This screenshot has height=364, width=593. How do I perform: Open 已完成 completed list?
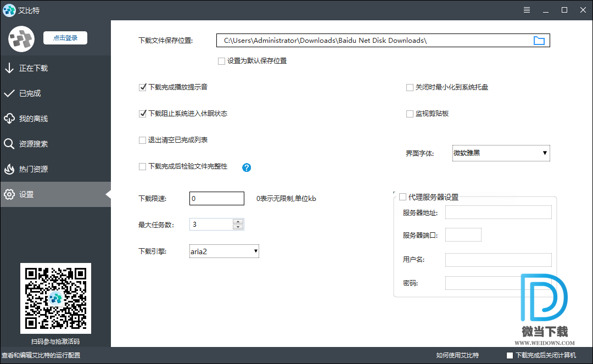(55, 93)
